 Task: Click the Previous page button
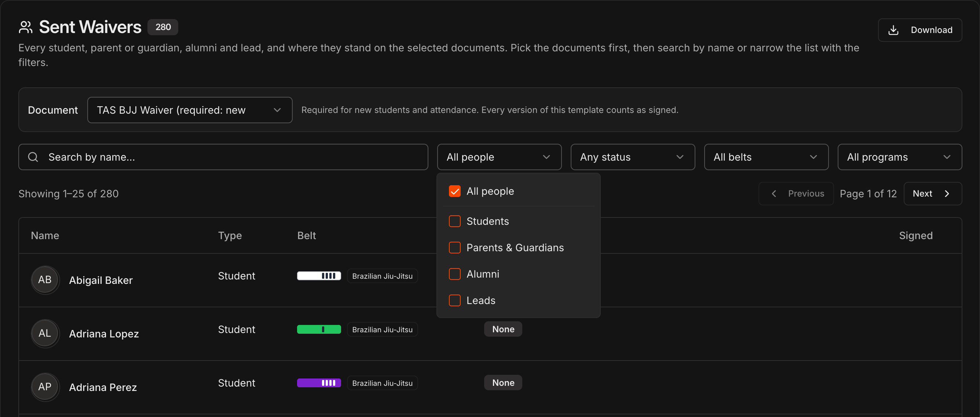coord(796,194)
